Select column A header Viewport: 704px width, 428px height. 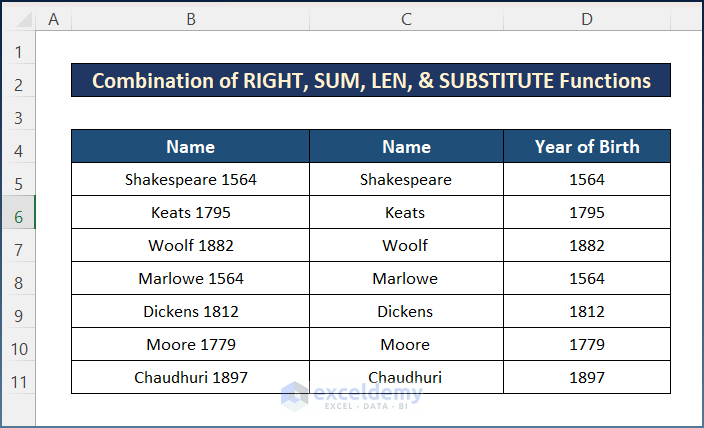(53, 19)
